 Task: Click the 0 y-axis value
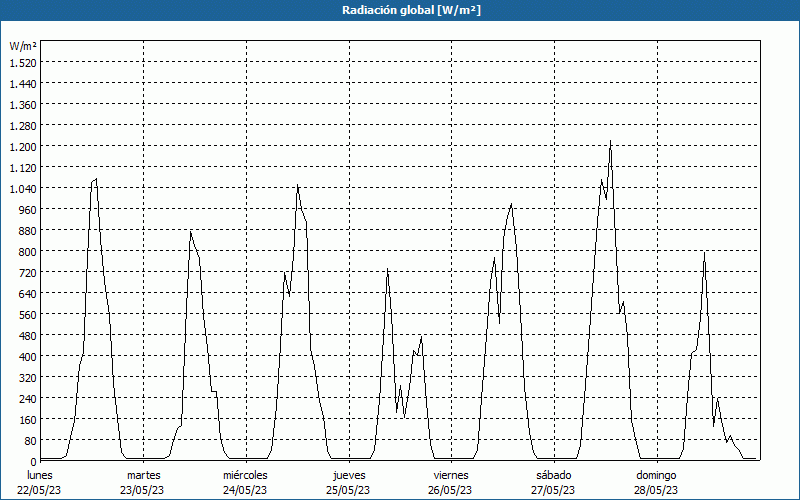[33, 461]
